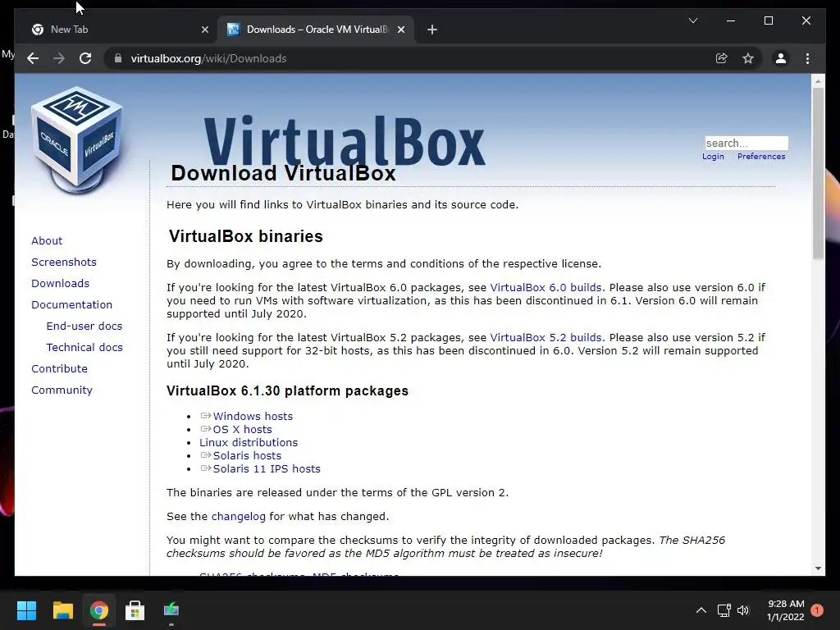The height and width of the screenshot is (630, 840).
Task: Reload the VirtualBox downloads page
Action: coord(85,58)
